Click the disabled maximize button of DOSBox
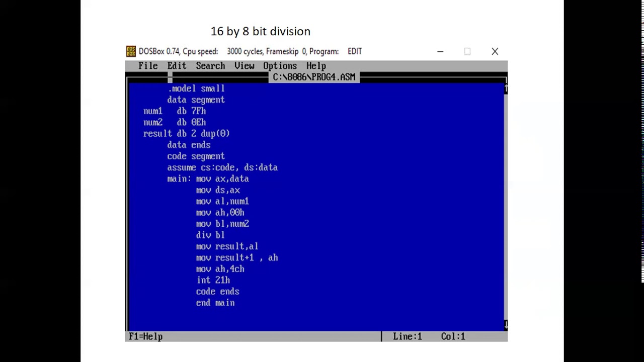This screenshot has width=644, height=362. [x=467, y=51]
